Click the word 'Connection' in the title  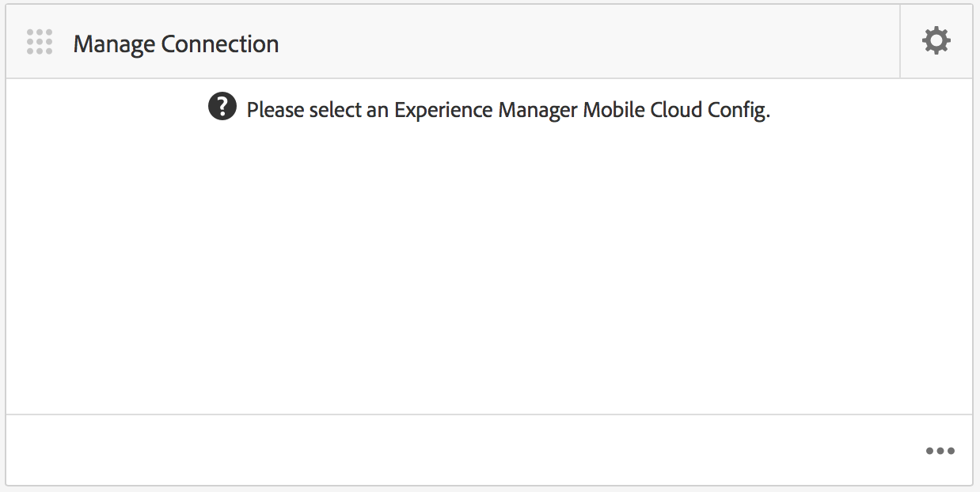click(220, 44)
